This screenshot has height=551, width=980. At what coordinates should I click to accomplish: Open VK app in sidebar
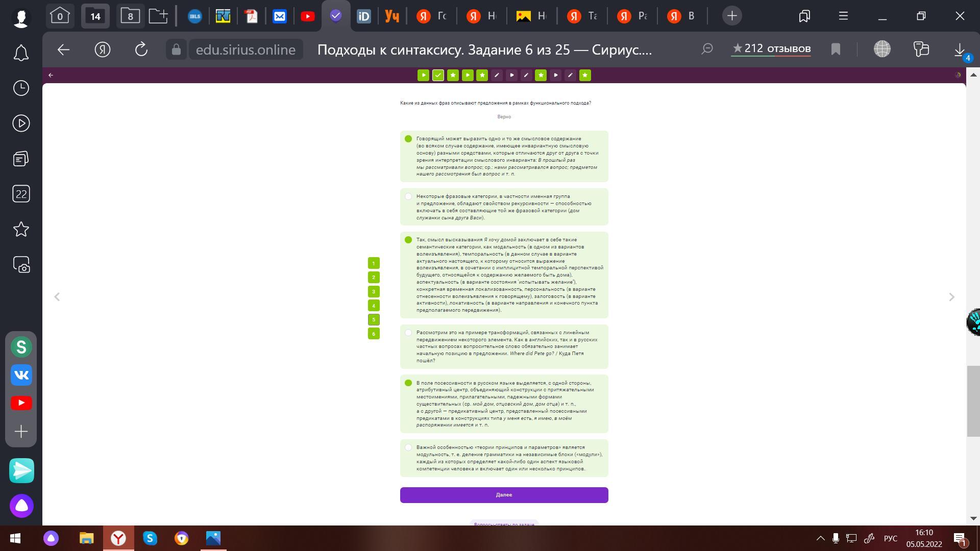coord(21,375)
